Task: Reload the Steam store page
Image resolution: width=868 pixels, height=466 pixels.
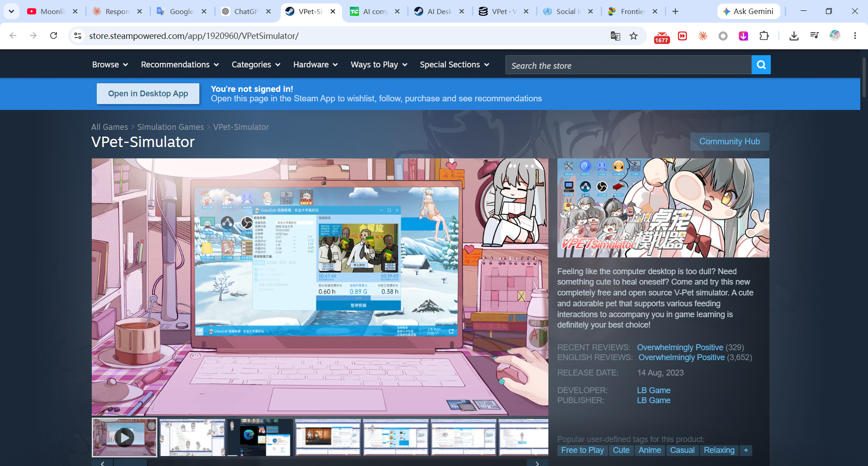Action: pos(53,35)
